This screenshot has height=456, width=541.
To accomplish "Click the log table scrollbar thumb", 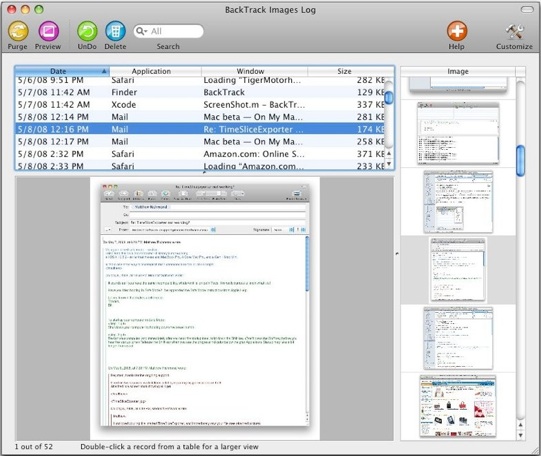I will [389, 97].
